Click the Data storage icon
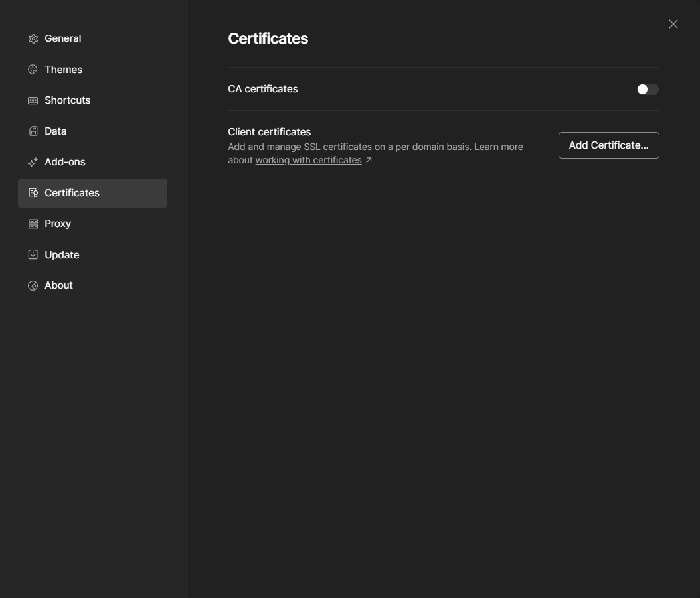The height and width of the screenshot is (598, 700). (33, 131)
